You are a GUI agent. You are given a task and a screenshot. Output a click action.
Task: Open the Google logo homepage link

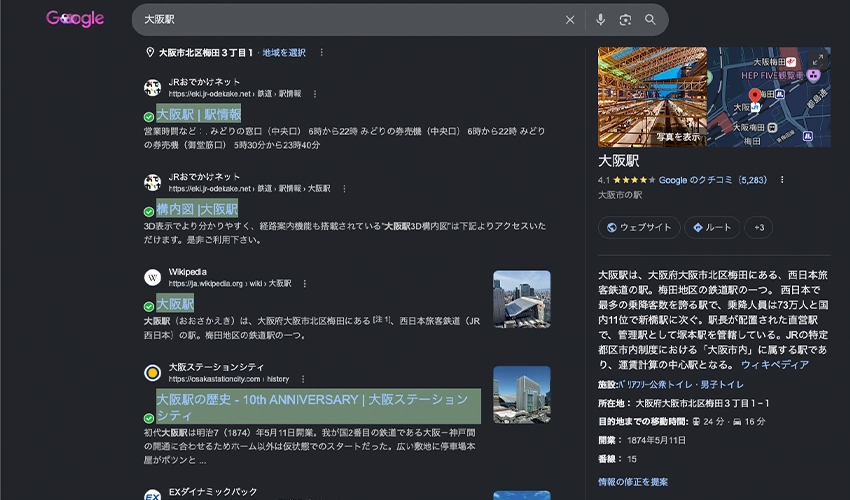pos(75,19)
